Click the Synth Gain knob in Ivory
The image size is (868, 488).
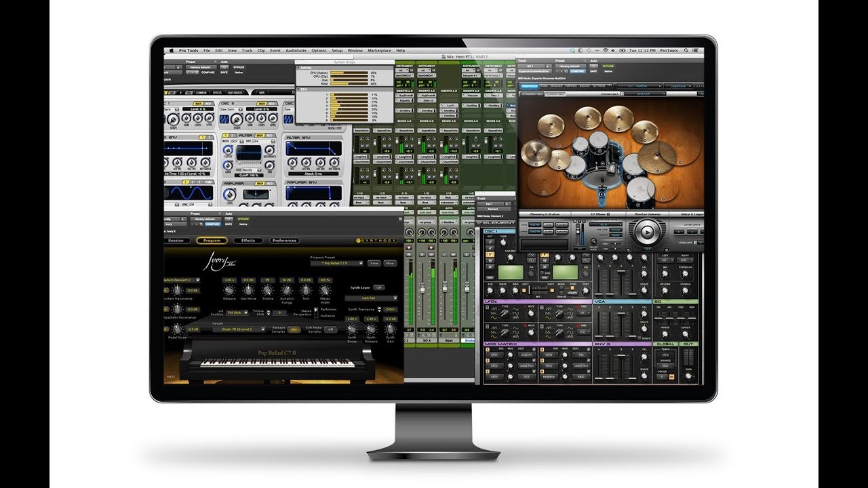click(x=390, y=329)
